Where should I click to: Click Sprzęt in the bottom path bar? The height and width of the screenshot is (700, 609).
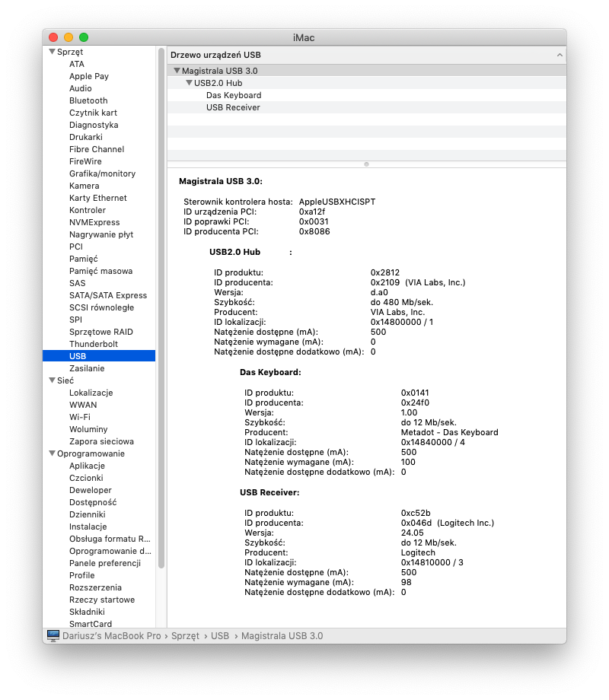tap(185, 635)
